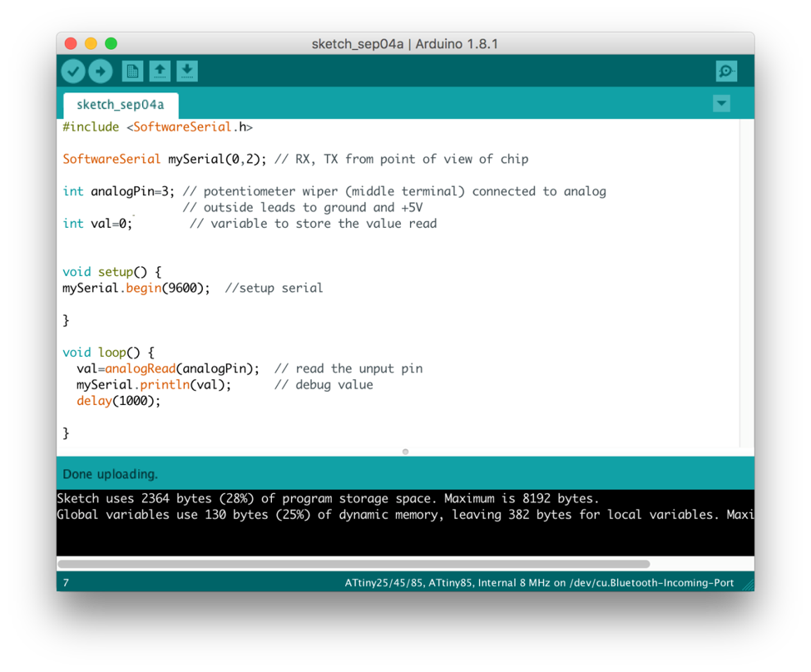The height and width of the screenshot is (672, 811).
Task: Click the 'void loop() {' line
Action: click(x=109, y=353)
